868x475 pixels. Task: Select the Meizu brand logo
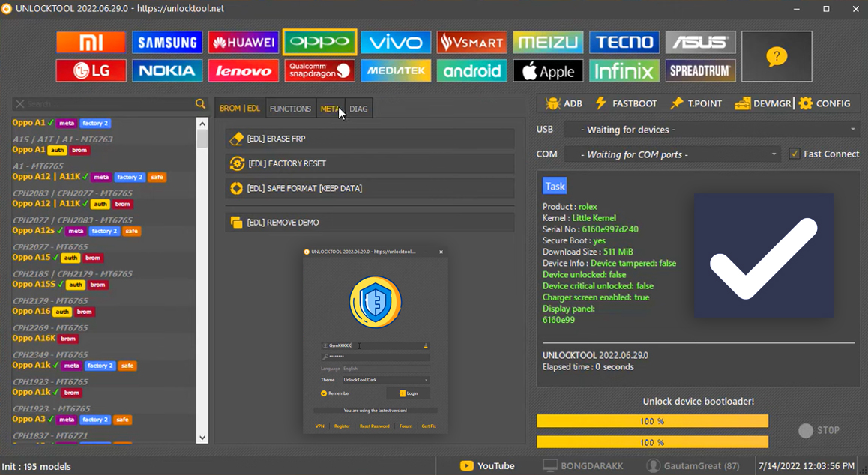548,42
